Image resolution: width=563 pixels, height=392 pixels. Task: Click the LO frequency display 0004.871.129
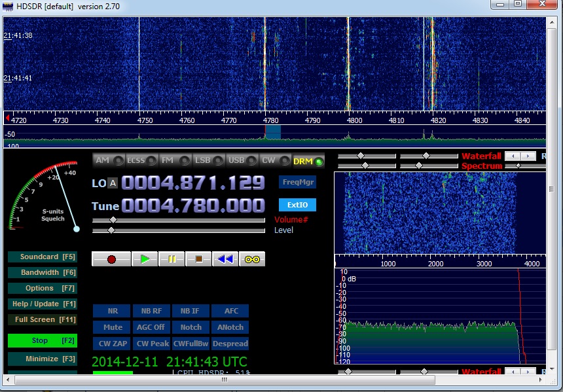click(x=193, y=183)
